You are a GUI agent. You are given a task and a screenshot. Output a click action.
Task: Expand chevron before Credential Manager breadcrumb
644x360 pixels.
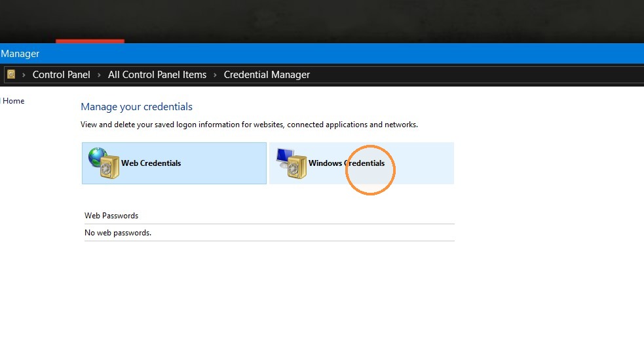(215, 75)
